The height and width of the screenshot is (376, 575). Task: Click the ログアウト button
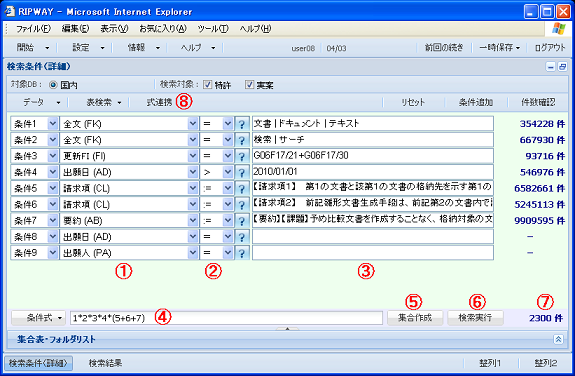(x=550, y=48)
